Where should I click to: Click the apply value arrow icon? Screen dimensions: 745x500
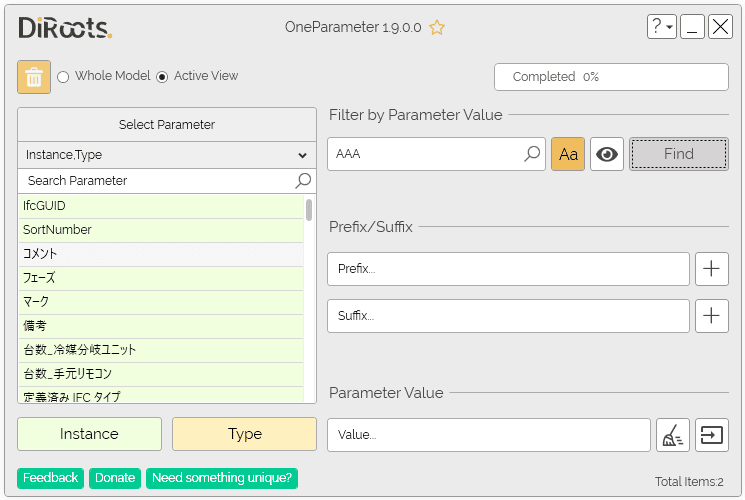(x=711, y=435)
